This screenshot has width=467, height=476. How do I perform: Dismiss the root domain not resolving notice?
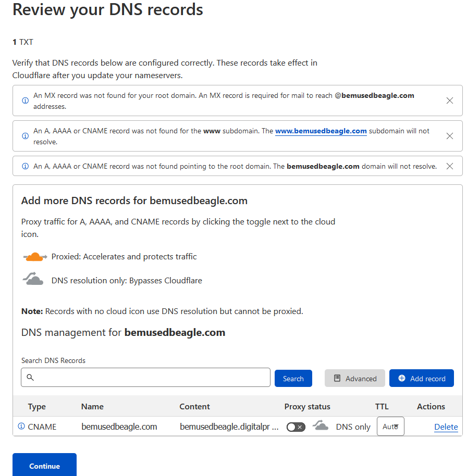449,166
